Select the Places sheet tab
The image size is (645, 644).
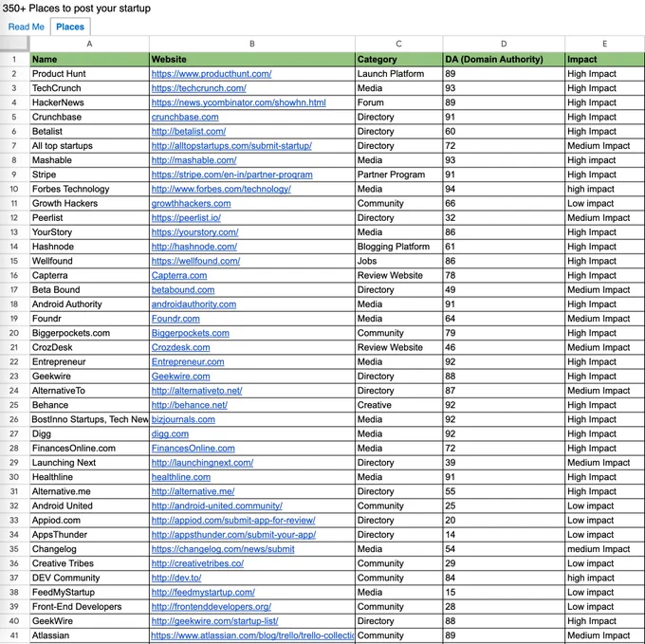pyautogui.click(x=70, y=27)
